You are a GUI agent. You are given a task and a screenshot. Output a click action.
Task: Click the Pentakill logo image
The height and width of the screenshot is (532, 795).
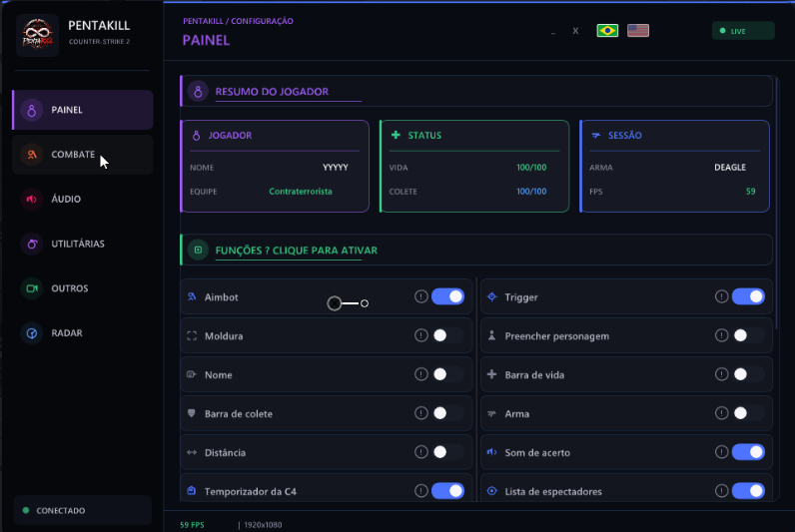(38, 35)
